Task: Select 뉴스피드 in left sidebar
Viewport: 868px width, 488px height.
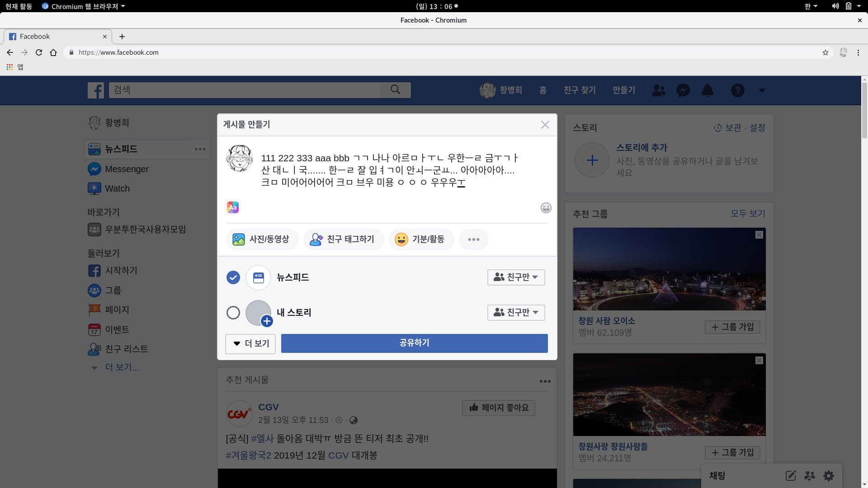Action: (121, 149)
